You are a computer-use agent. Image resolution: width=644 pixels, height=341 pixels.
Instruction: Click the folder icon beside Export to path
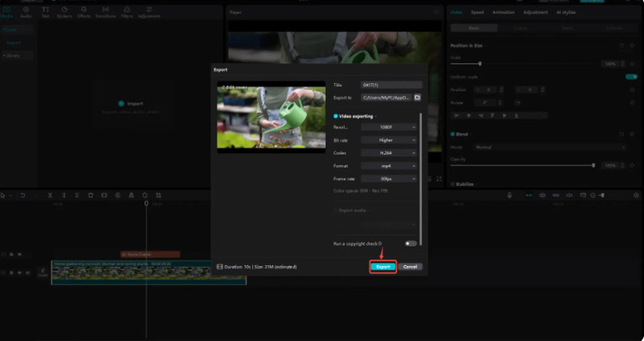(418, 98)
